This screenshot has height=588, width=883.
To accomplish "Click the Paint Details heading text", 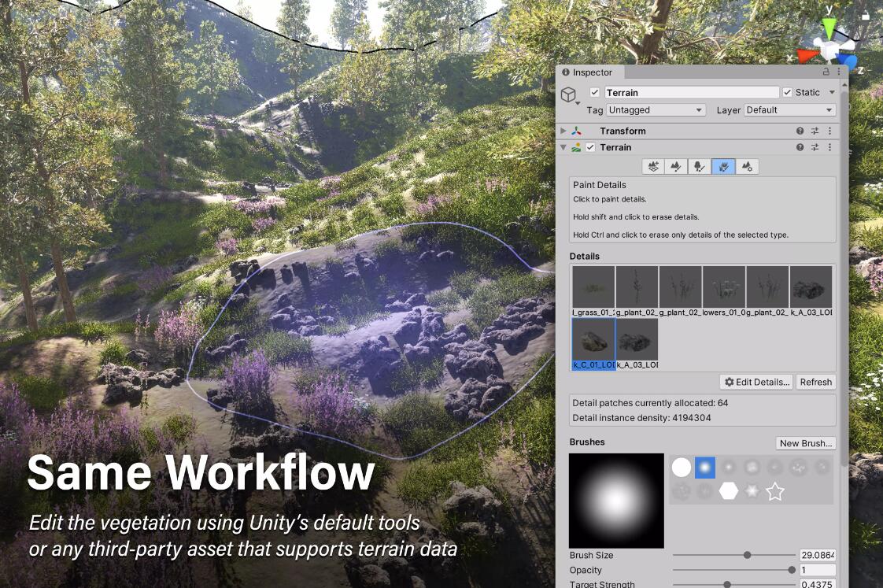I will pos(599,185).
